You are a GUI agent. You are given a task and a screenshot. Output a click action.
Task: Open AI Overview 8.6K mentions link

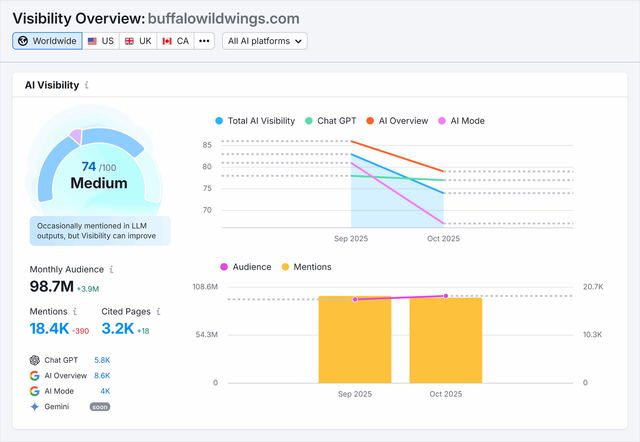tap(102, 375)
